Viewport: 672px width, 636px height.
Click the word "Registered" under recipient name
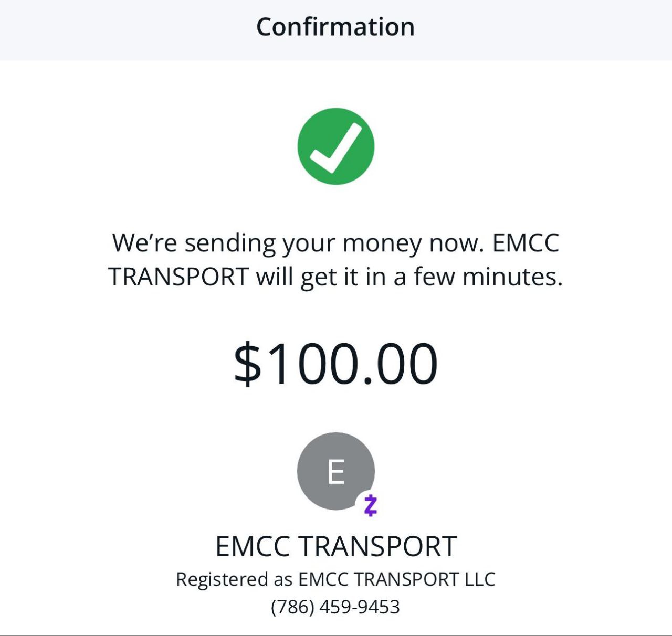point(222,579)
